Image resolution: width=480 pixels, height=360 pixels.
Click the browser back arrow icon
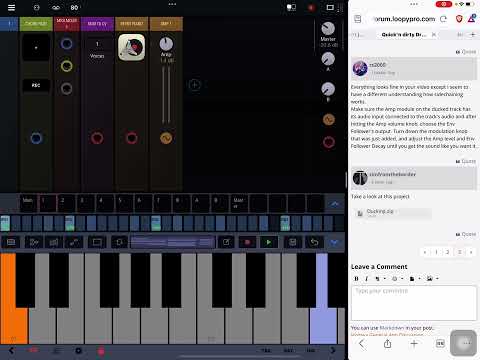coord(361,343)
